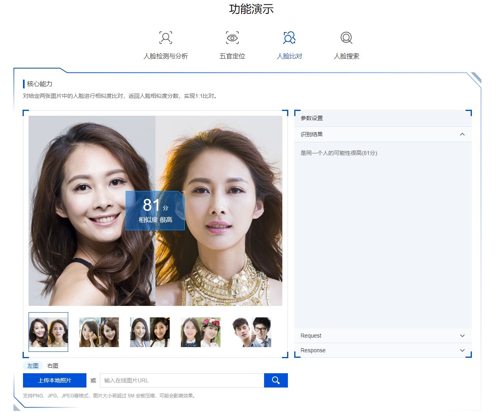Select the third sample thumbnail with suit woman

(x=150, y=332)
